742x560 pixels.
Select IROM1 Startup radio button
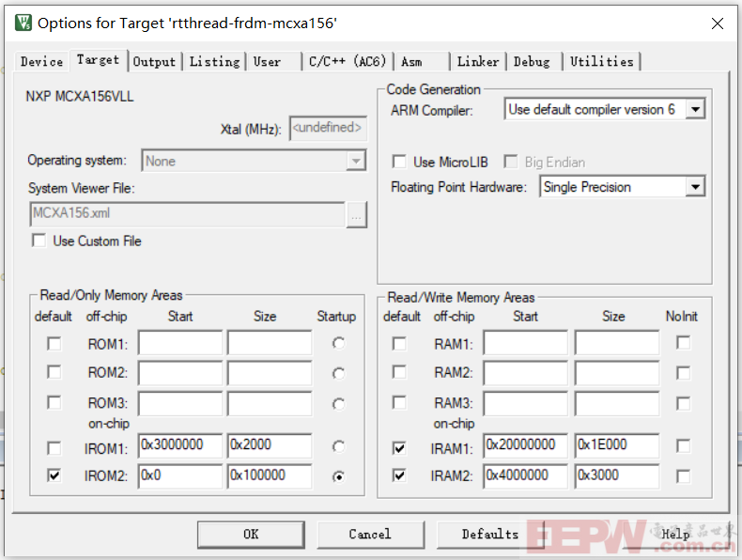(338, 446)
